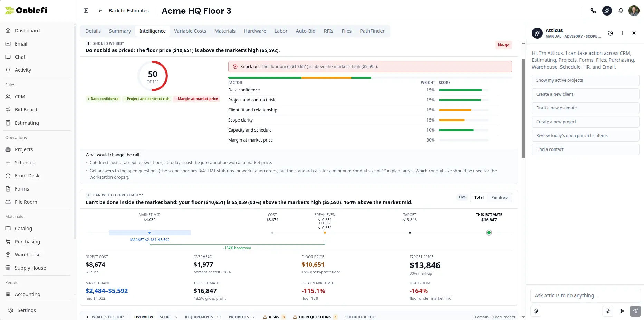Image resolution: width=644 pixels, height=320 pixels.
Task: Click Review today's open punch list items
Action: [585, 136]
